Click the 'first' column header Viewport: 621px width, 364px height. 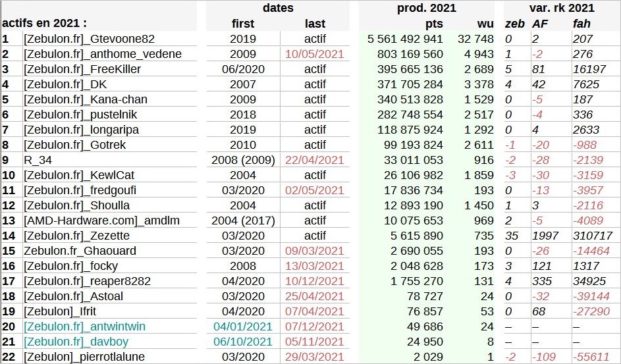pos(243,24)
